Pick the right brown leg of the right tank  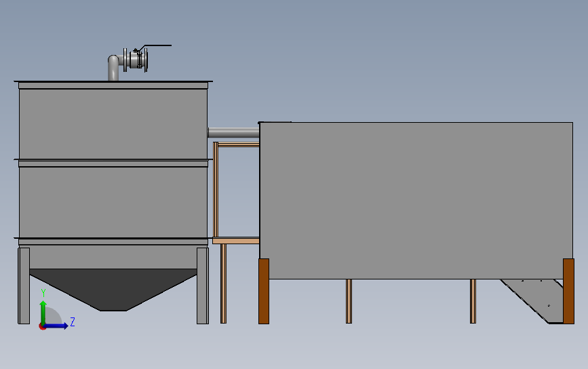pos(568,291)
